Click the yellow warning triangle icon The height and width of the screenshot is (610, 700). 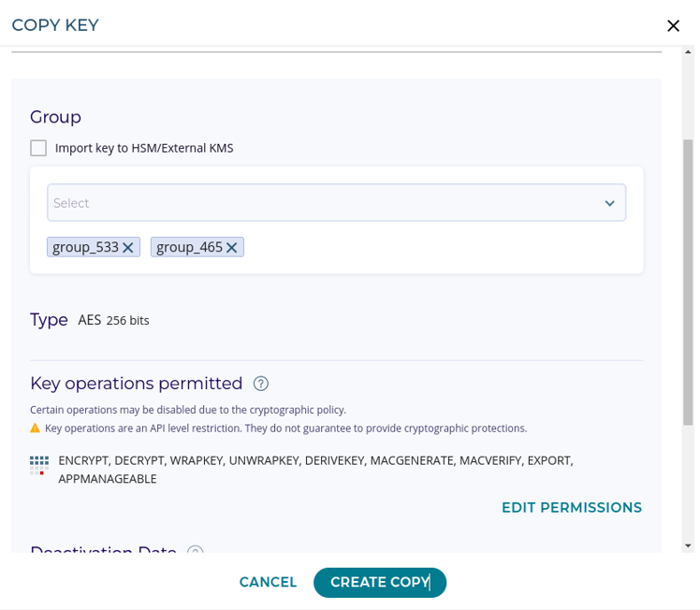point(36,428)
